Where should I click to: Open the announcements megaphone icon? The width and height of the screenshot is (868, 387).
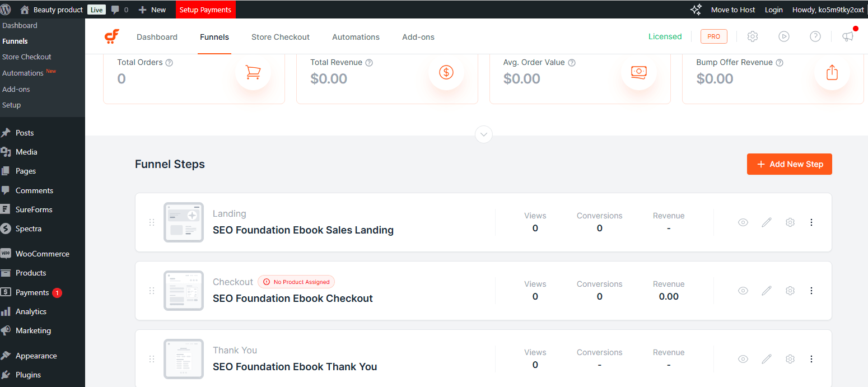coord(848,36)
